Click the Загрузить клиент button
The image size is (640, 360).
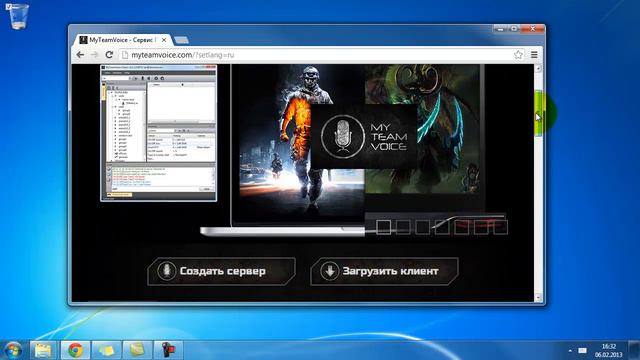point(384,271)
